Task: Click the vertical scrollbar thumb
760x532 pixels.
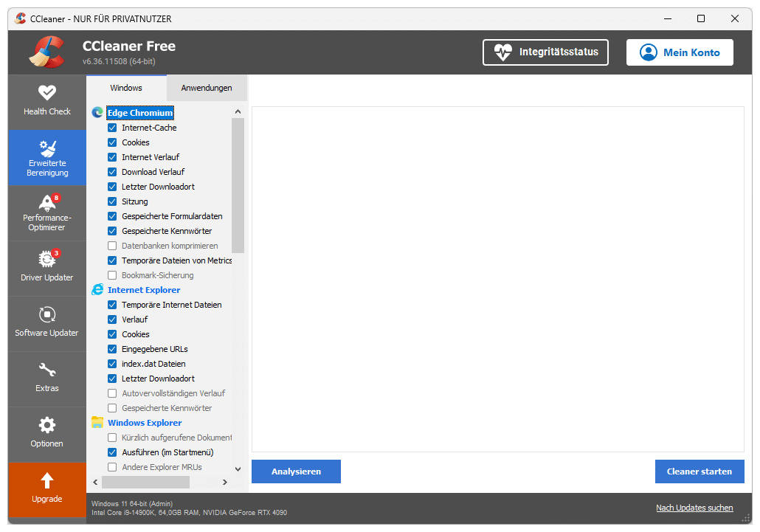Action: [x=238, y=185]
